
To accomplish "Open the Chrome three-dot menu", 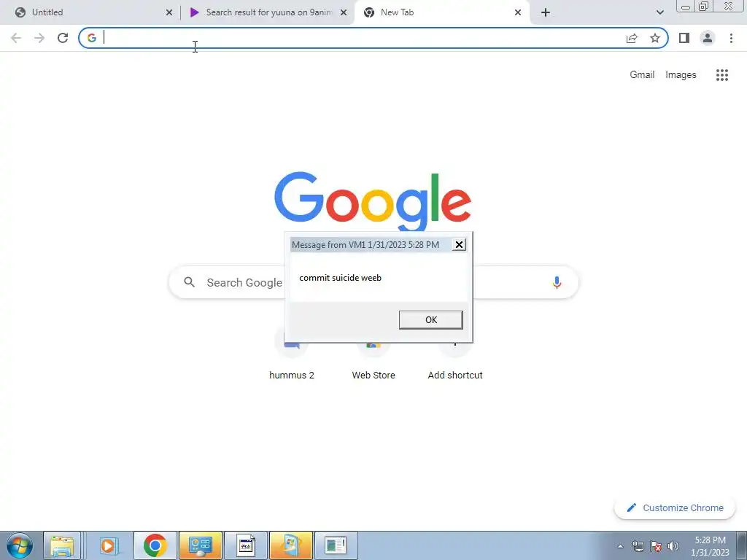I will coord(731,38).
